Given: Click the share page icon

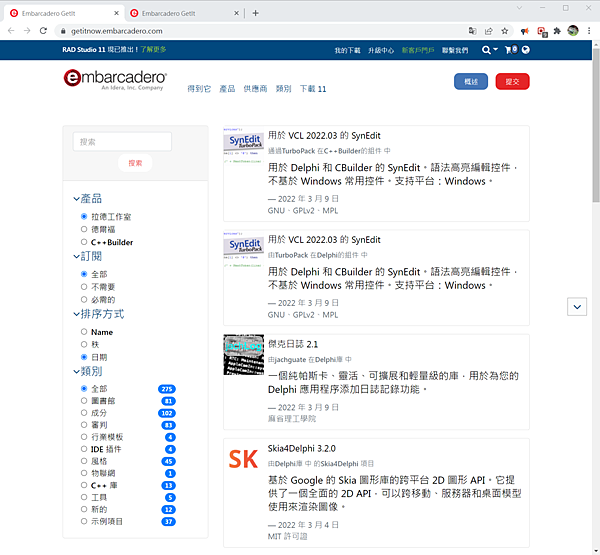Looking at the screenshot, I should [x=489, y=31].
